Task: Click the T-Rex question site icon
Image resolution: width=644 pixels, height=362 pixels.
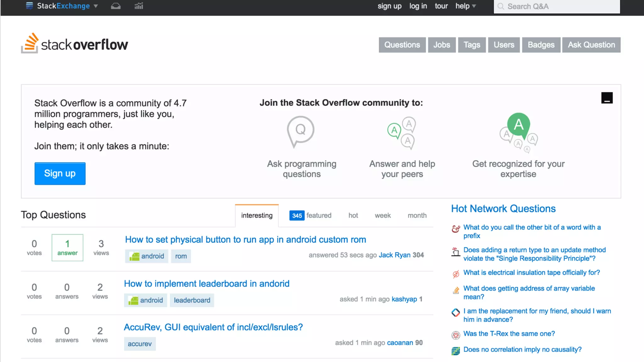Action: tap(456, 335)
